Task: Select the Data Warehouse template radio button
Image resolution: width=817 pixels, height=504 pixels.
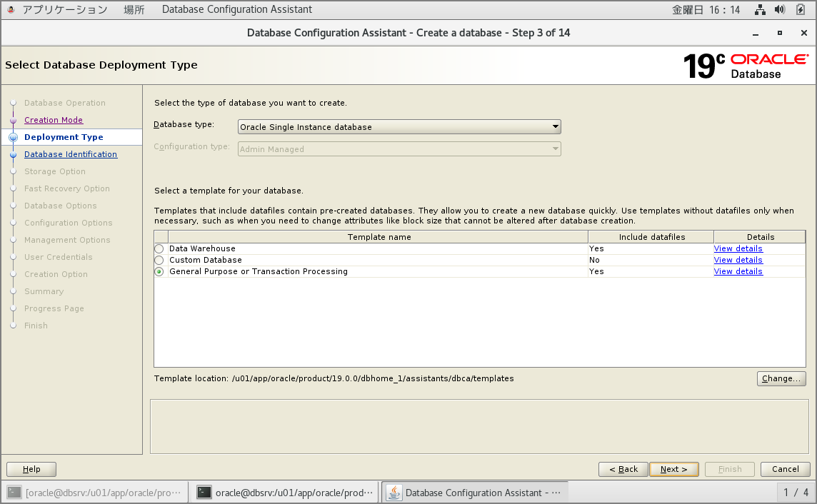Action: pyautogui.click(x=159, y=249)
